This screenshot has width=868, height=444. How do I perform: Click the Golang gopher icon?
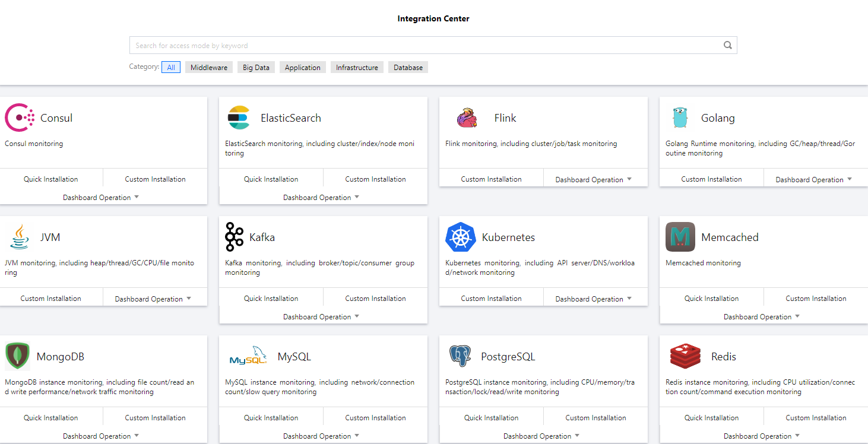click(680, 118)
